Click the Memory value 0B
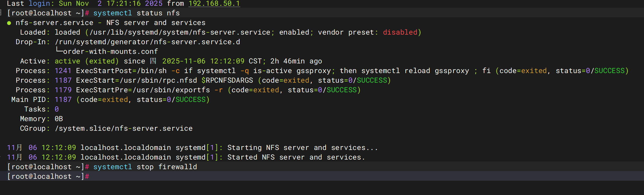This screenshot has width=644, height=195. tap(59, 119)
